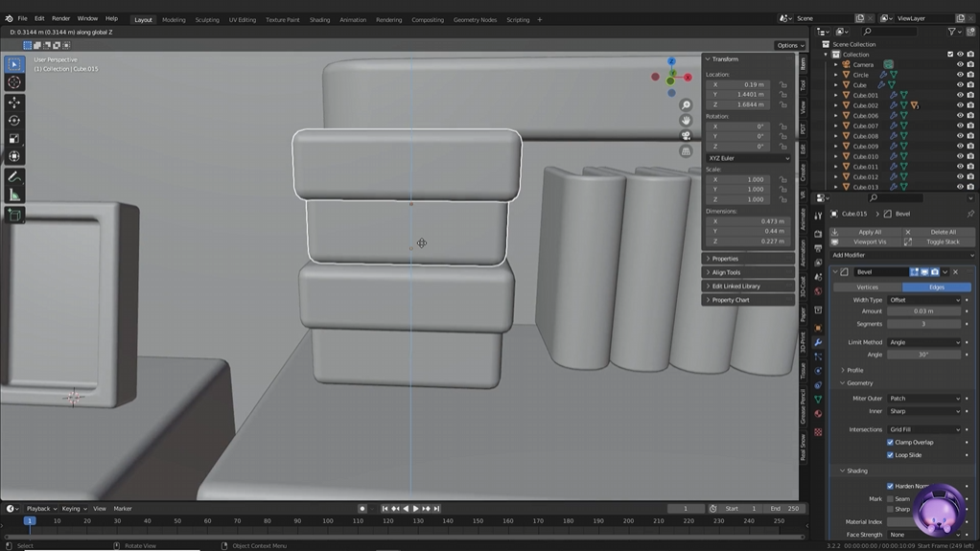Select the Move tool

coord(14,102)
